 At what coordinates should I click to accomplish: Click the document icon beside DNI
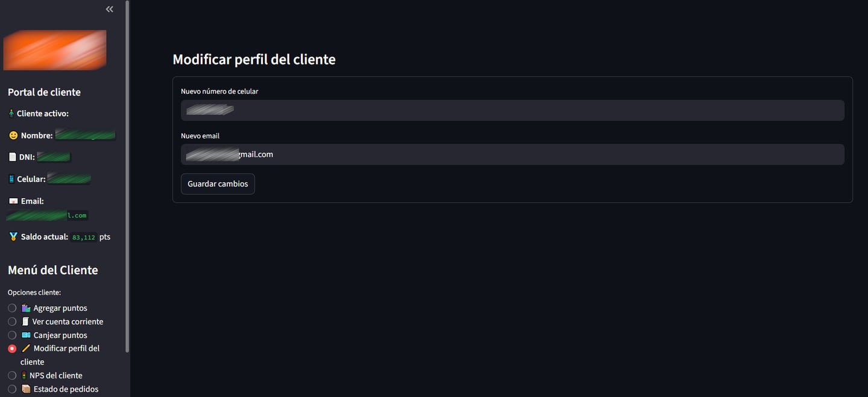click(x=12, y=157)
